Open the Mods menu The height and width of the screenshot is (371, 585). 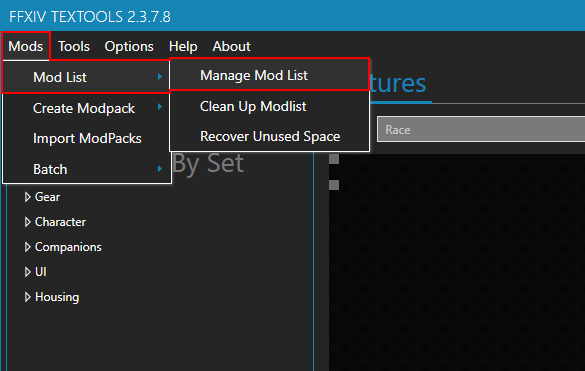click(25, 46)
